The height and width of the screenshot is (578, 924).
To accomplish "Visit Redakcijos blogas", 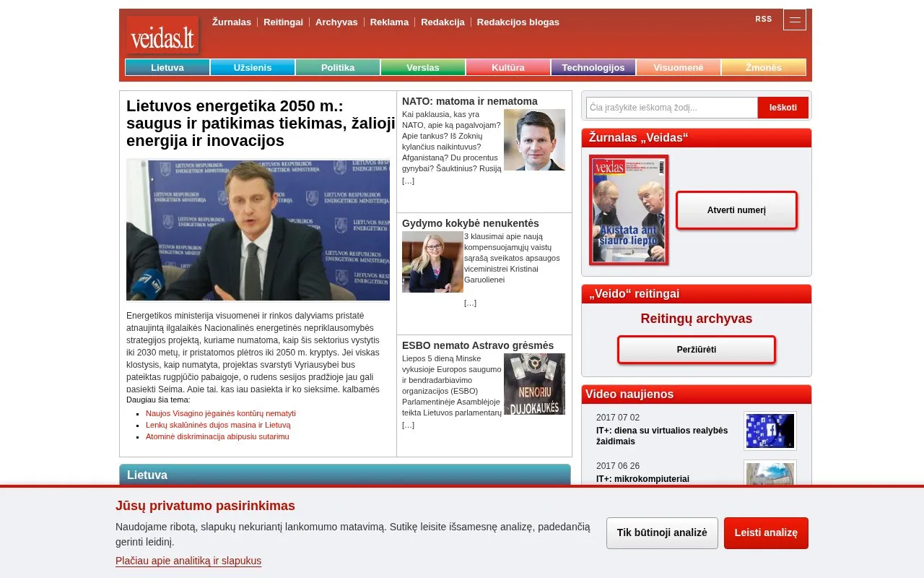I will [x=518, y=22].
